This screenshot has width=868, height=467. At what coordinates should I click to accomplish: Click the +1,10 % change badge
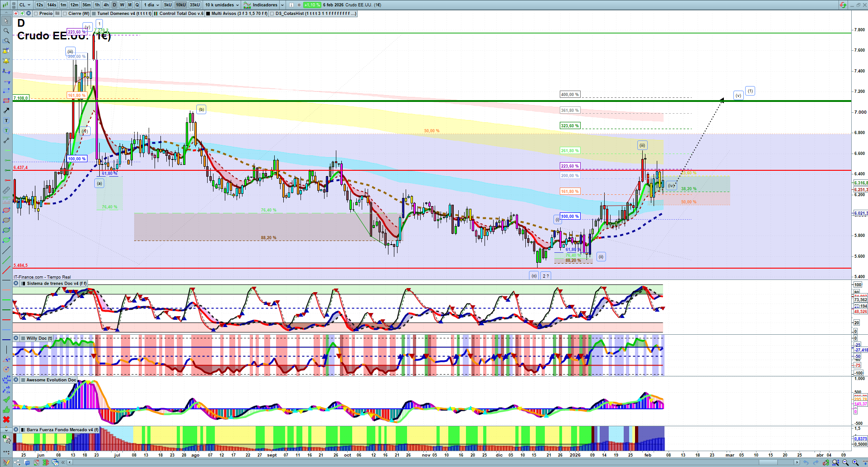coord(312,5)
